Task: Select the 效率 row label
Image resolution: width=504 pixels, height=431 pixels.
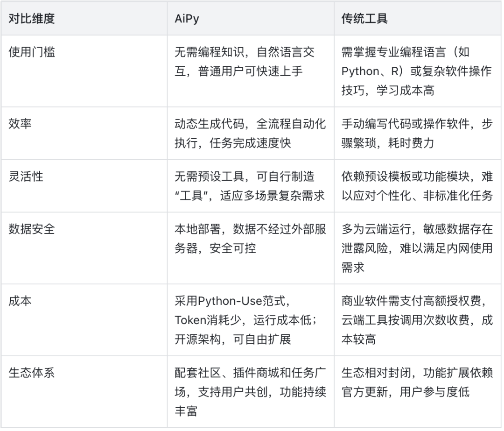Action: tap(20, 124)
